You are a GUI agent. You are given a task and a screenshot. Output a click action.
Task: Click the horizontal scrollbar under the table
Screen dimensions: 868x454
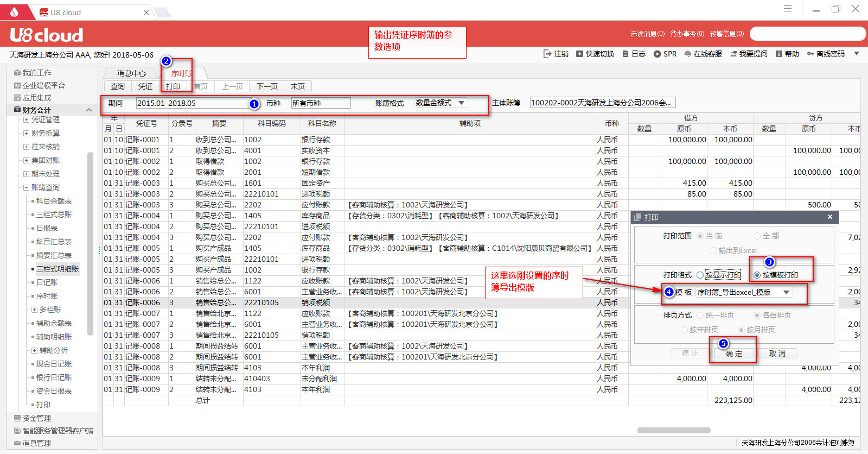coord(674,430)
